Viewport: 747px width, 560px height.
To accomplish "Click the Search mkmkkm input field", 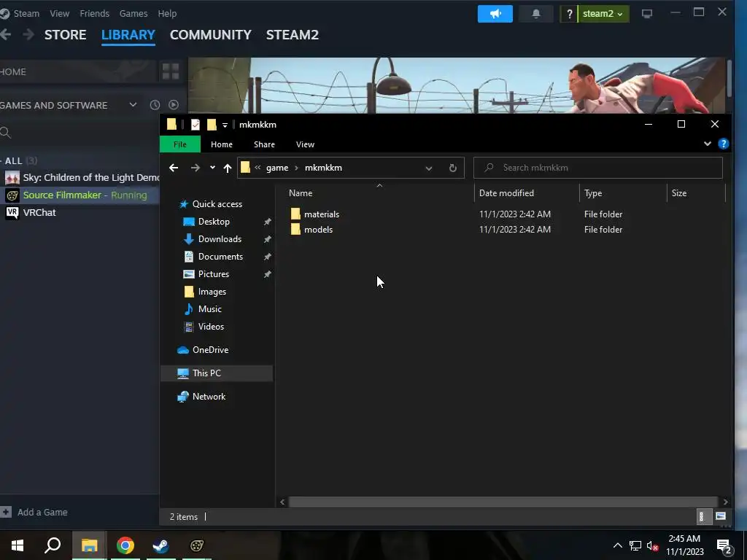I will (x=598, y=168).
